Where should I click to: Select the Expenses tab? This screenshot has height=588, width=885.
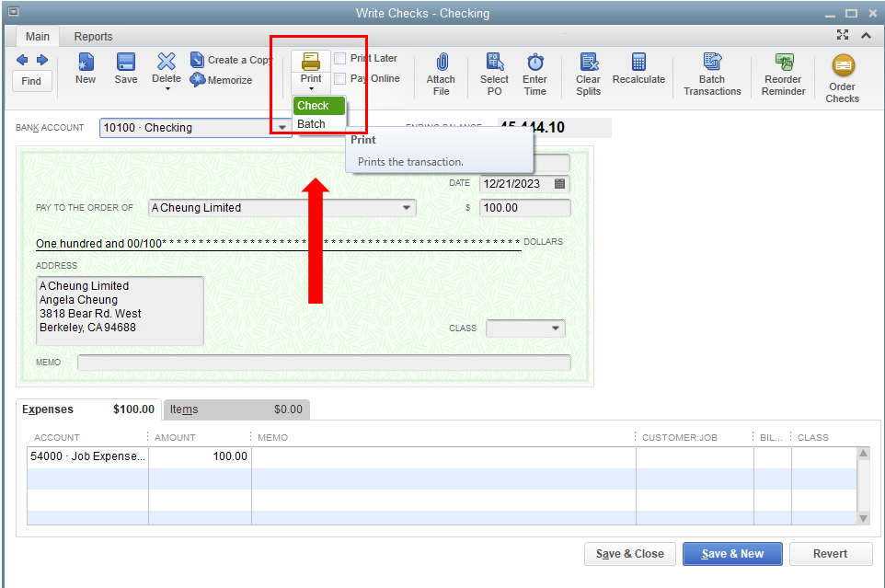(x=88, y=409)
